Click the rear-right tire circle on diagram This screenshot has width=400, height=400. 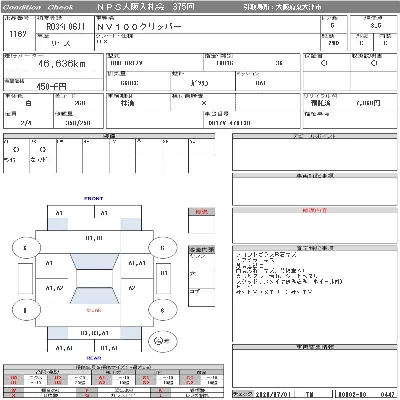coord(162,310)
